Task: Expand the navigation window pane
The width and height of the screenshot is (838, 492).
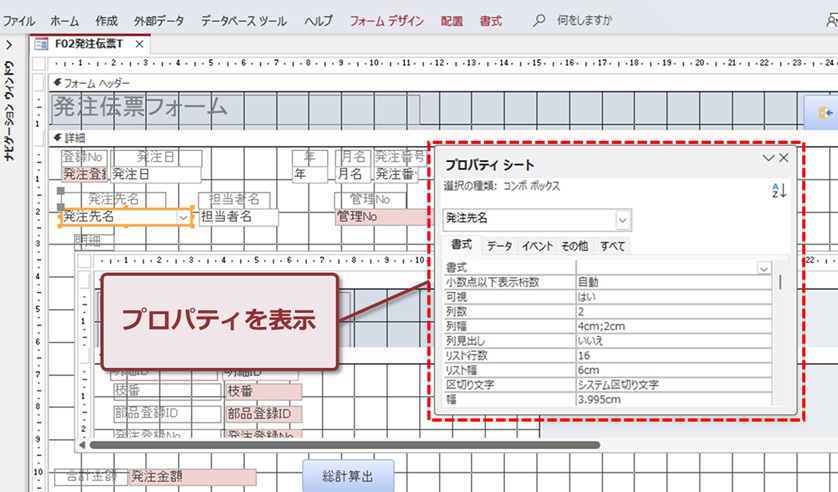Action: [9, 44]
